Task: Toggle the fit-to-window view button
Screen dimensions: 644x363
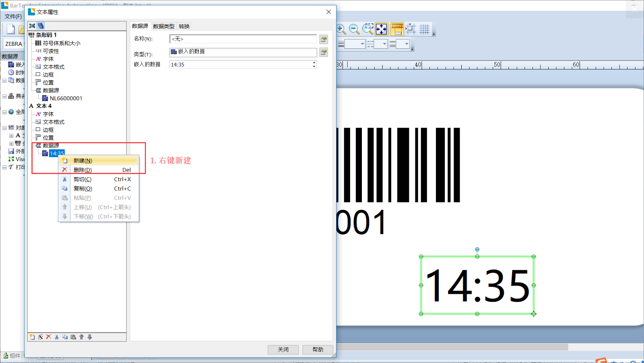Action: tap(381, 29)
